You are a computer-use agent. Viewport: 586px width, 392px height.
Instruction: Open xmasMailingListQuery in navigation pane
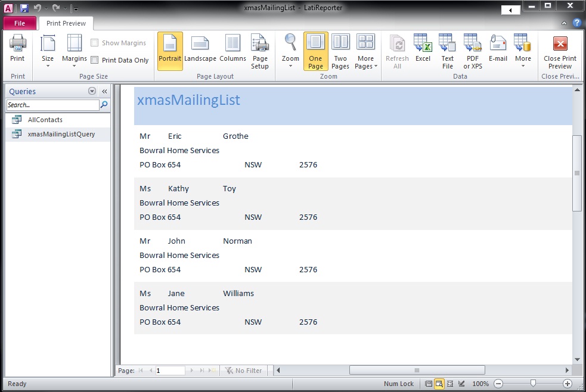[61, 134]
